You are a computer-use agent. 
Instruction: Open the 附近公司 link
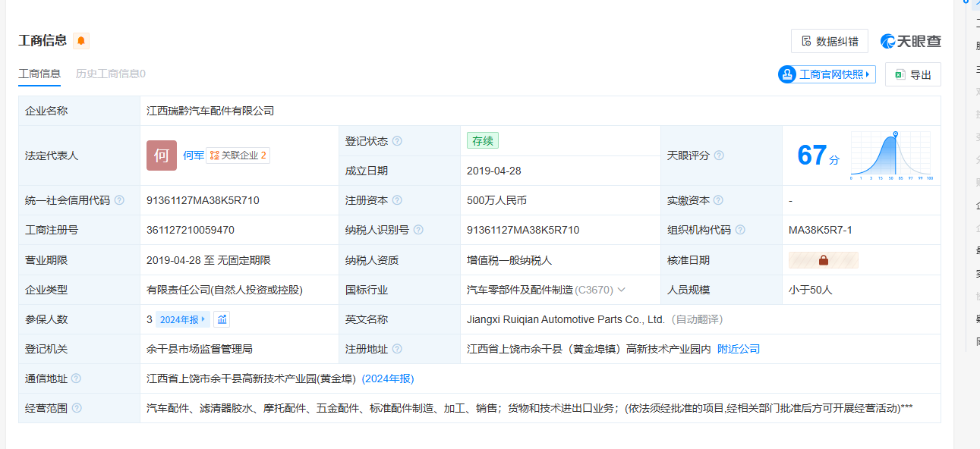[738, 349]
